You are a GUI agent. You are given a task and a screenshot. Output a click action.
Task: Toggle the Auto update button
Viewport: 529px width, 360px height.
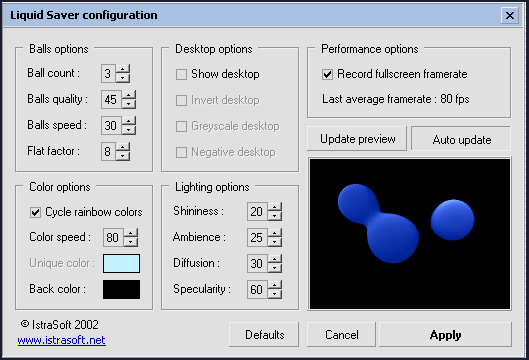tap(461, 139)
